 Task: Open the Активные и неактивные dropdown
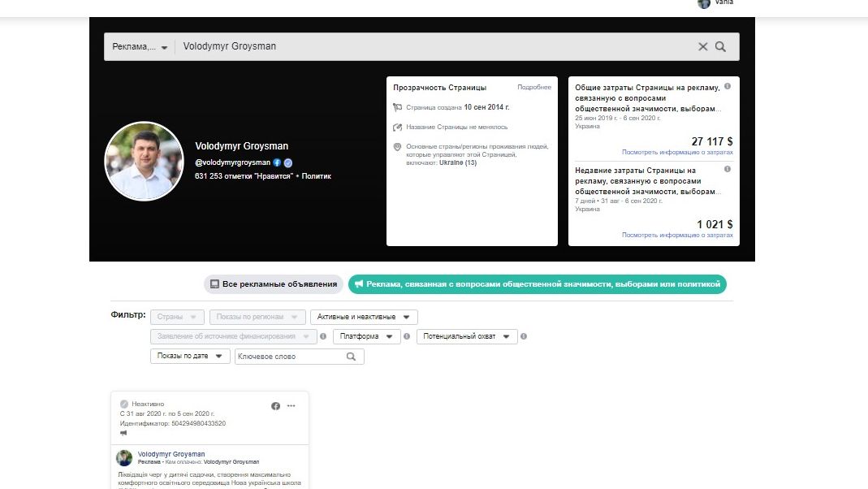point(364,317)
